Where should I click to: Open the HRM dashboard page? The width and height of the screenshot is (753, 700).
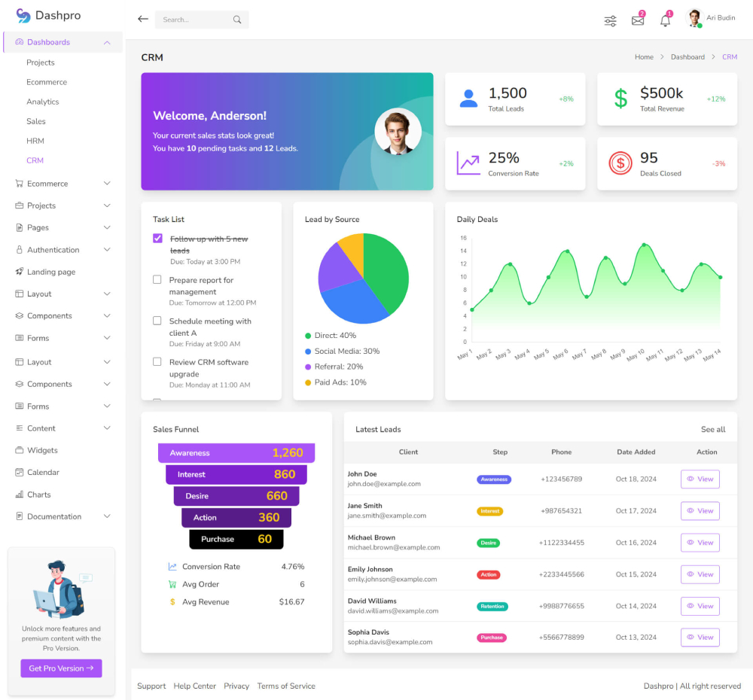pyautogui.click(x=34, y=141)
